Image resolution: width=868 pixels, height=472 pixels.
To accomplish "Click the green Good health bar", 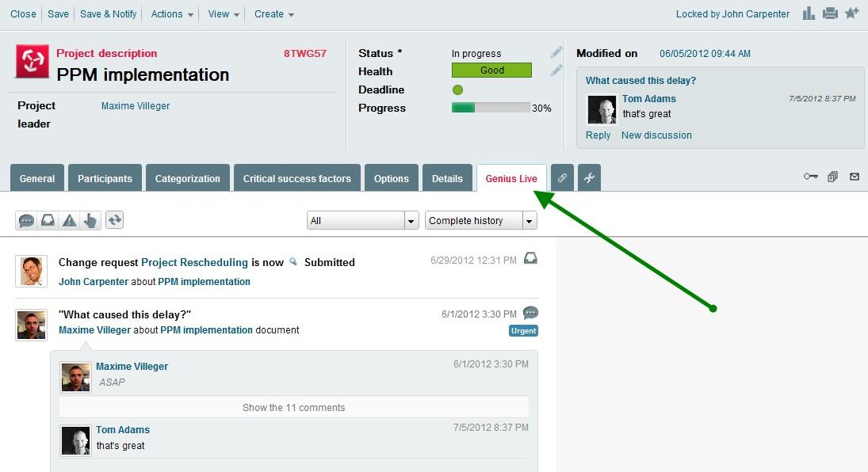I will click(x=491, y=70).
